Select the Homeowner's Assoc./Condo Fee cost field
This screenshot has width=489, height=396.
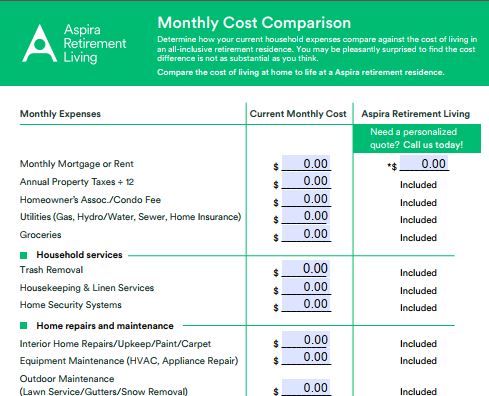[x=306, y=199]
